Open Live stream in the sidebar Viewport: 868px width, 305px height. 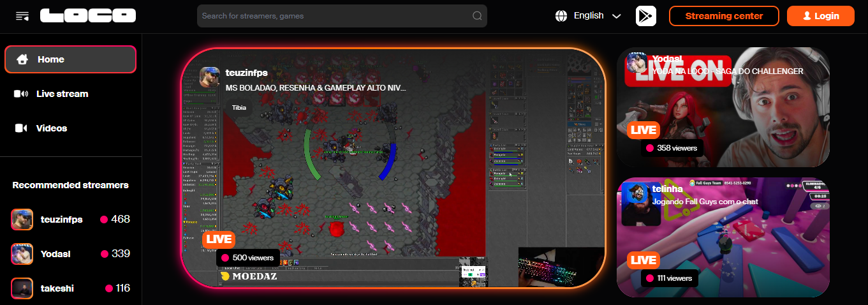[62, 94]
